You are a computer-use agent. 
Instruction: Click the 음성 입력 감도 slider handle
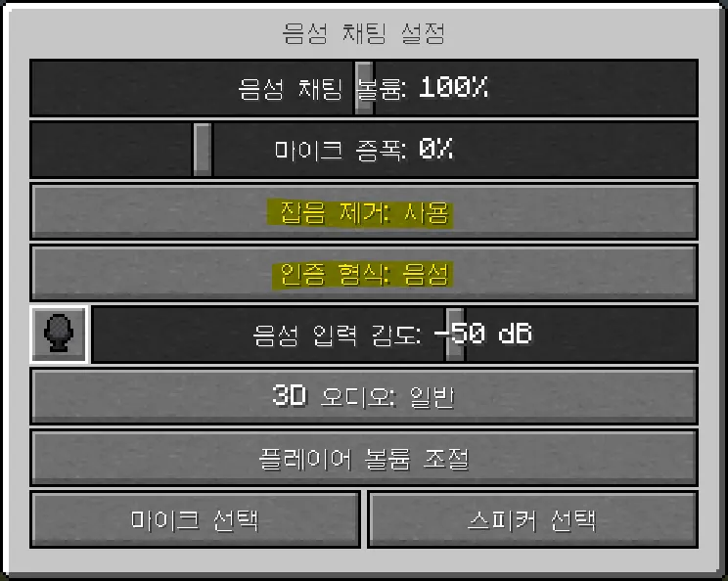[455, 335]
